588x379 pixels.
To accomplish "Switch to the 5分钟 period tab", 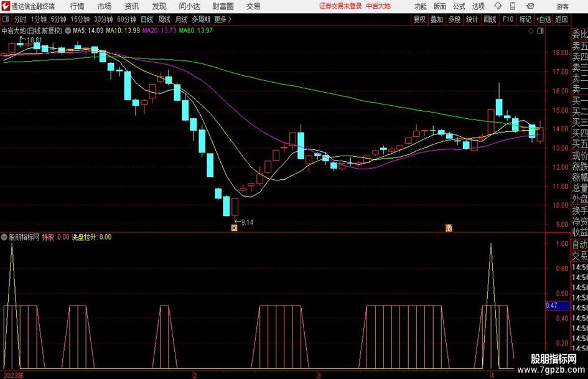I will [x=58, y=19].
